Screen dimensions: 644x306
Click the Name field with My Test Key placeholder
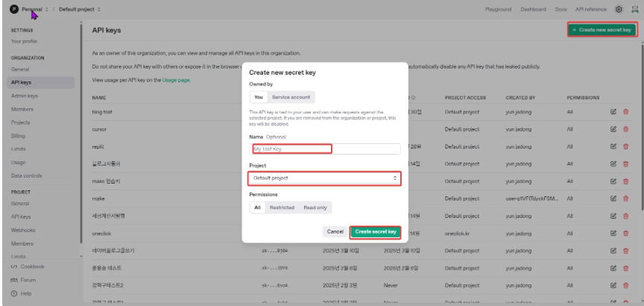324,149
